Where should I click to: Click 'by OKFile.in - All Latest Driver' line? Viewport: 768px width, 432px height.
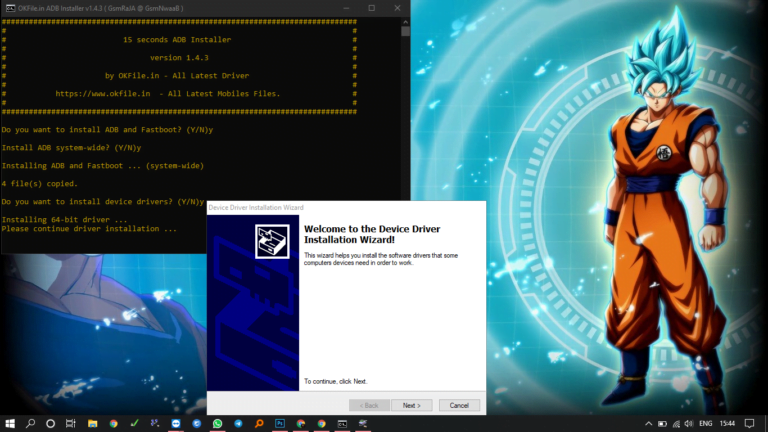177,75
